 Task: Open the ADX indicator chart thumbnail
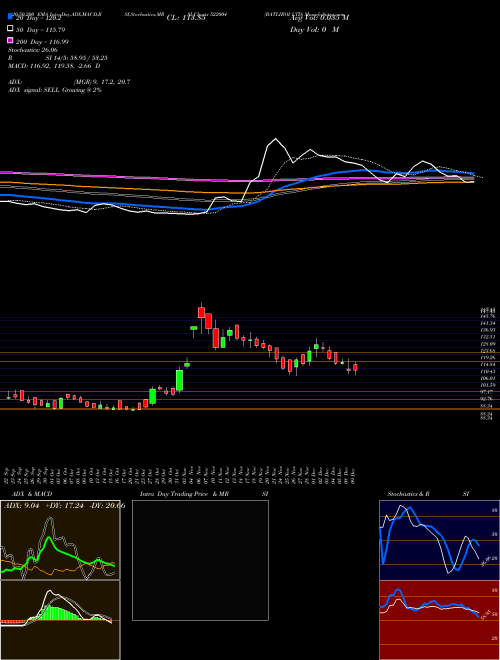pyautogui.click(x=60, y=540)
